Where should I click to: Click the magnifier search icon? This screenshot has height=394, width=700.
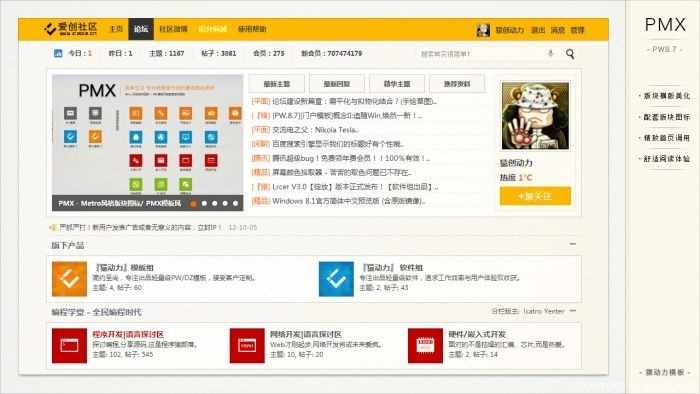570,54
